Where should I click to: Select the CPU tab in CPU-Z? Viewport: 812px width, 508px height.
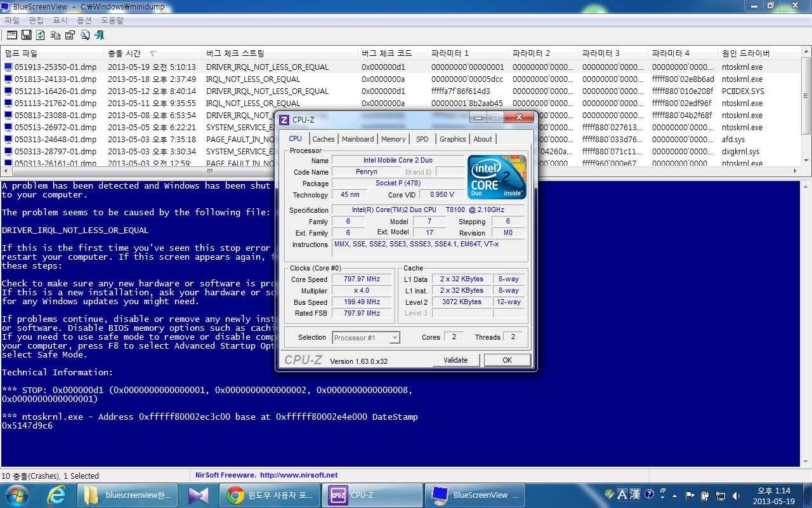coord(296,138)
